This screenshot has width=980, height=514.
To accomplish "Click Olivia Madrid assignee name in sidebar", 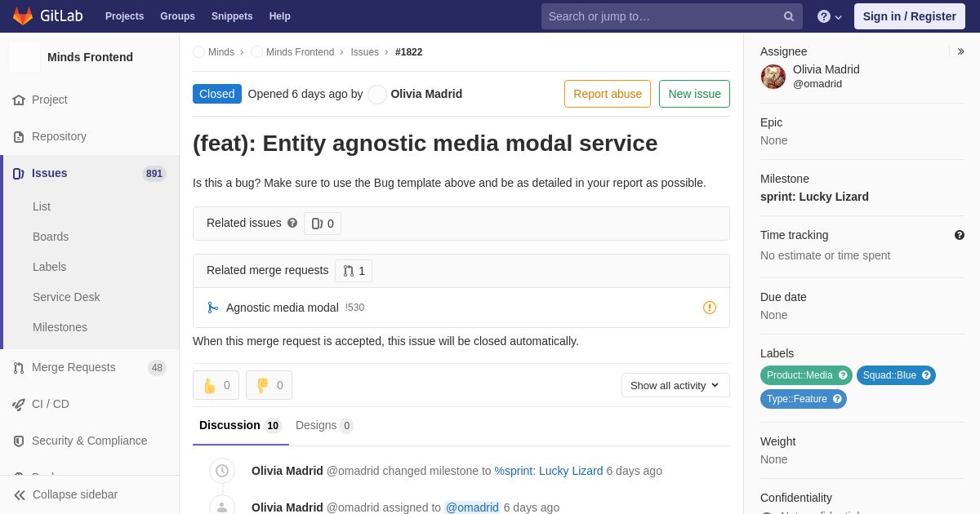I will click(826, 69).
